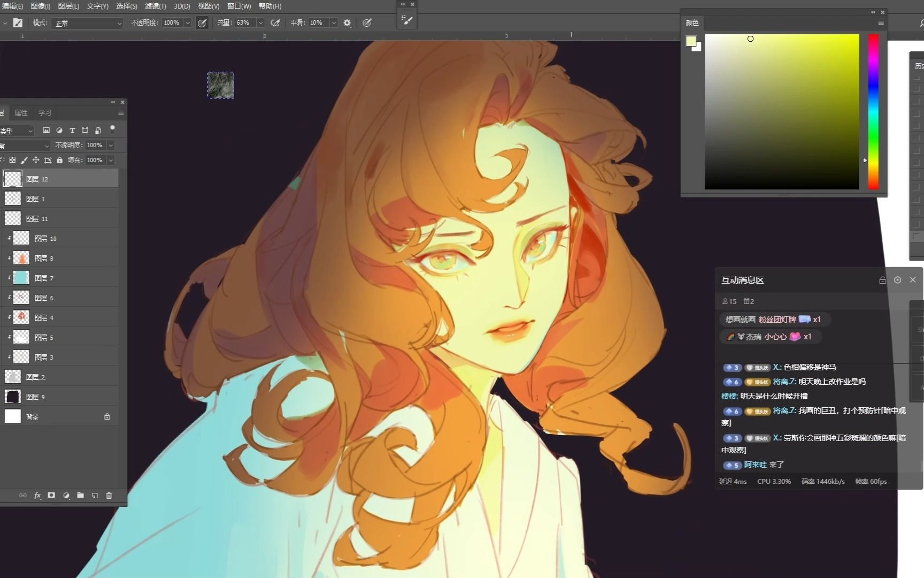
Task: Select the 背景 layer
Action: (x=59, y=416)
